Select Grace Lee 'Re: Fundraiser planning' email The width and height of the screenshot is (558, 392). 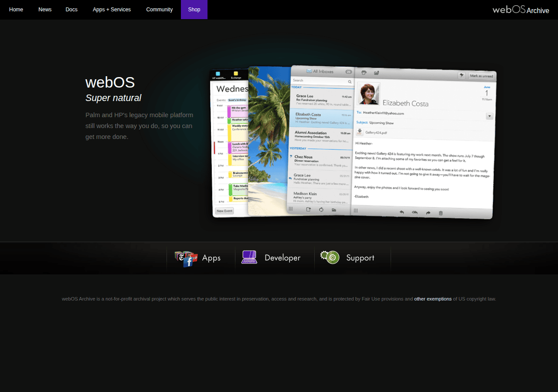pos(322,100)
